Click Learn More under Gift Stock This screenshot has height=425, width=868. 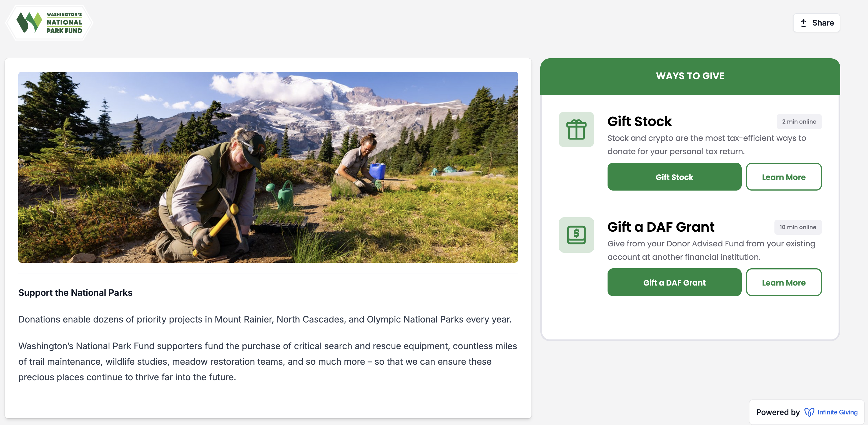784,177
